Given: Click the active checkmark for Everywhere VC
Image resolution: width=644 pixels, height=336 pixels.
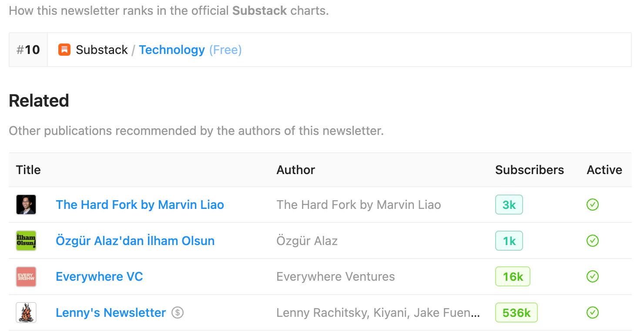Looking at the screenshot, I should pos(593,277).
